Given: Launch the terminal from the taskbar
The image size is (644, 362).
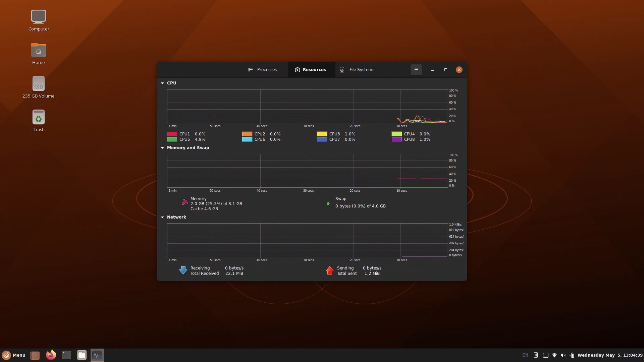Looking at the screenshot, I should tap(66, 355).
